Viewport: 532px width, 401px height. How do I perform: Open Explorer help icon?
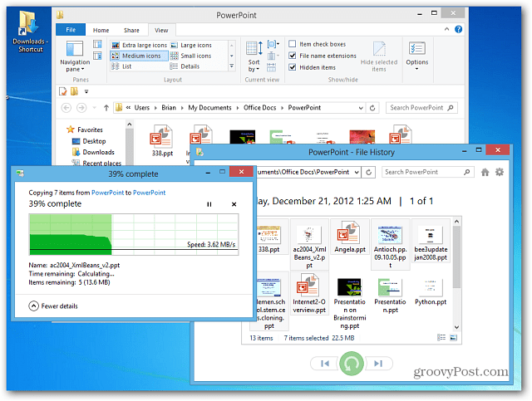(458, 30)
